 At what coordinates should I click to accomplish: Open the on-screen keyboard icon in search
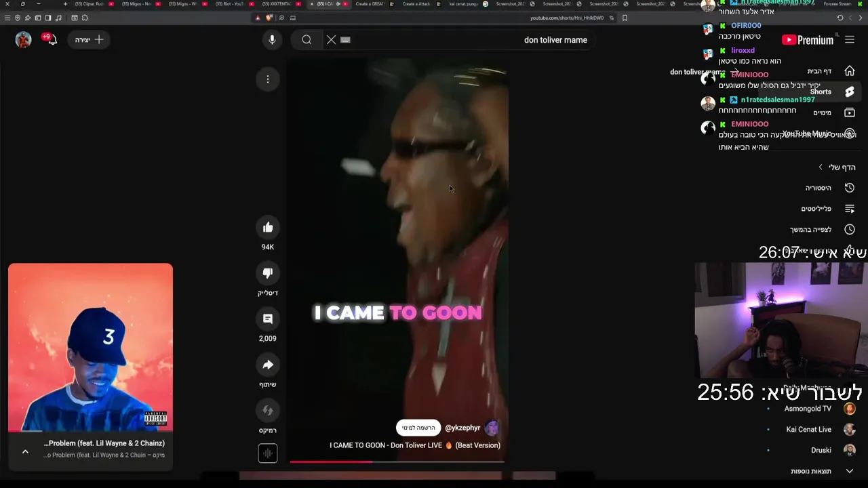click(345, 40)
